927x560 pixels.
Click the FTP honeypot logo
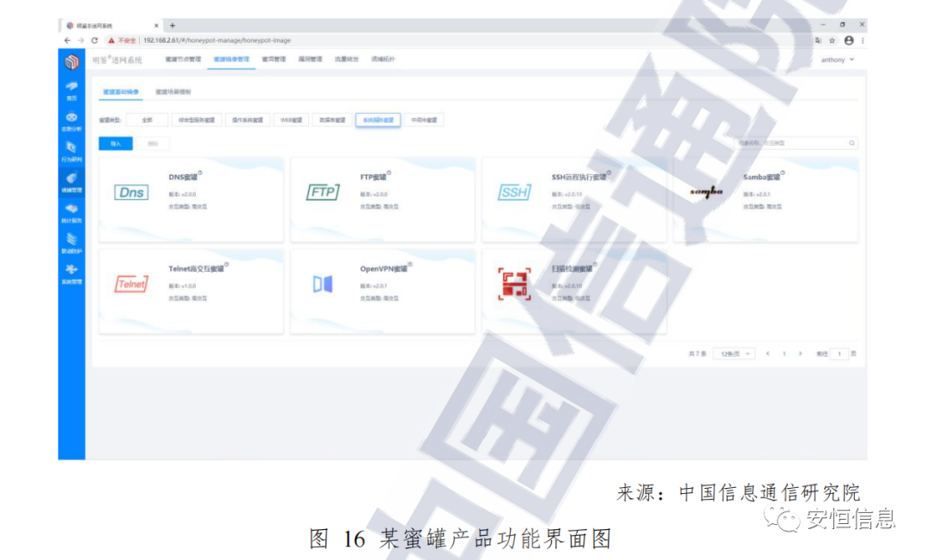[323, 193]
